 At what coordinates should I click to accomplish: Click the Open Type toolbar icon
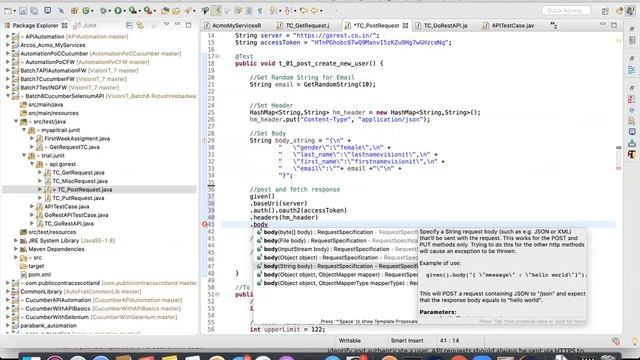click(165, 11)
